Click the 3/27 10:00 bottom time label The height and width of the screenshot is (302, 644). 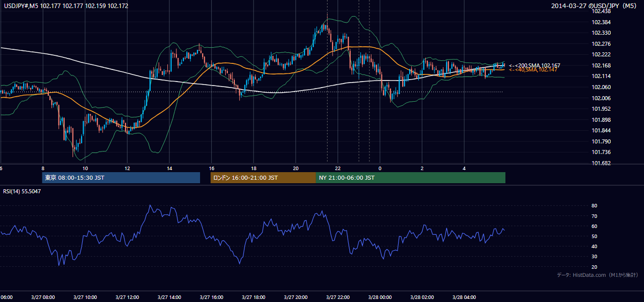point(85,297)
